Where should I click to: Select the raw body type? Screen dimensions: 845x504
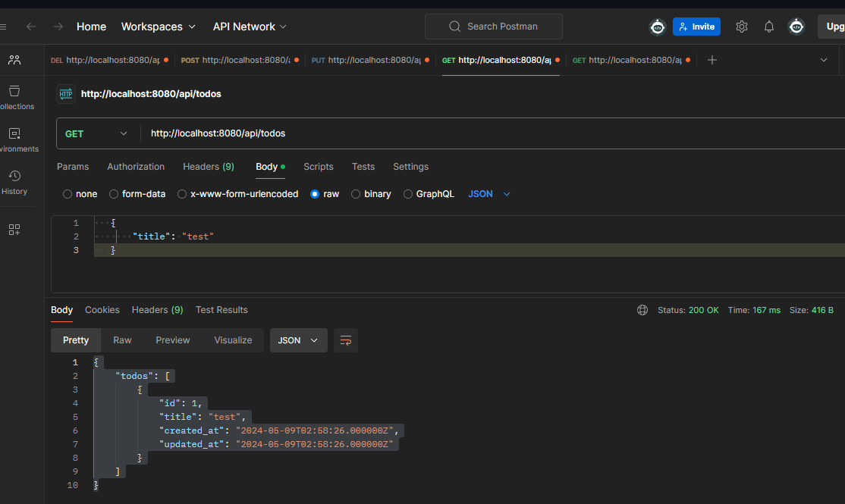click(x=325, y=194)
